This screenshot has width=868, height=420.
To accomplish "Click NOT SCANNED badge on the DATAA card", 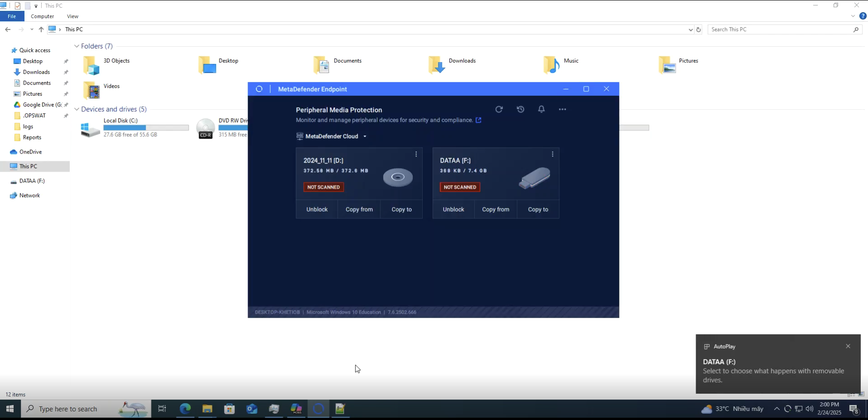I will (x=460, y=187).
